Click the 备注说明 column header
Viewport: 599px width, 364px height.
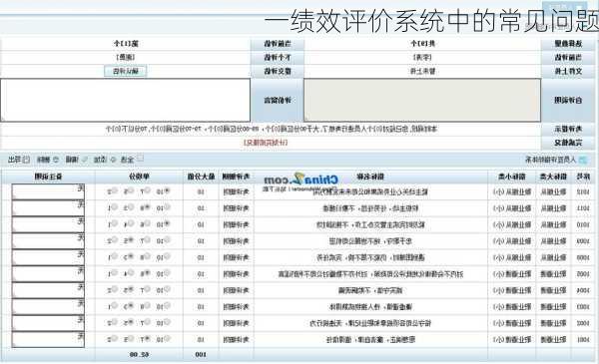48,177
